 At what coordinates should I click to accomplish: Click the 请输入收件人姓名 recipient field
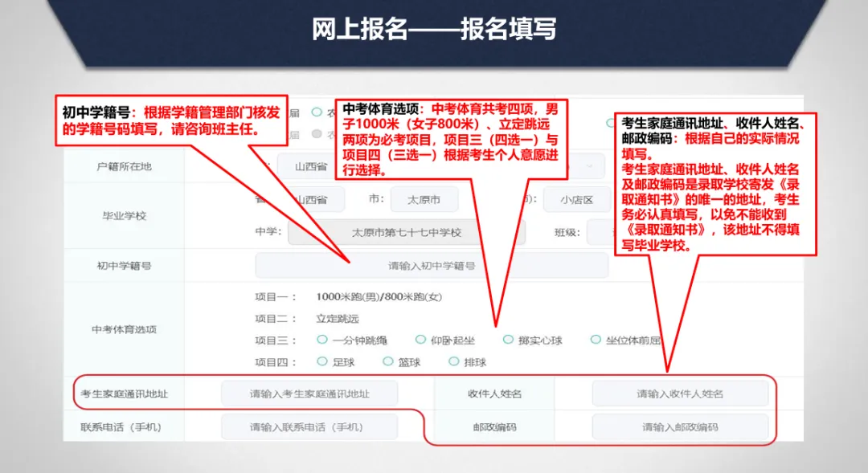pyautogui.click(x=680, y=393)
